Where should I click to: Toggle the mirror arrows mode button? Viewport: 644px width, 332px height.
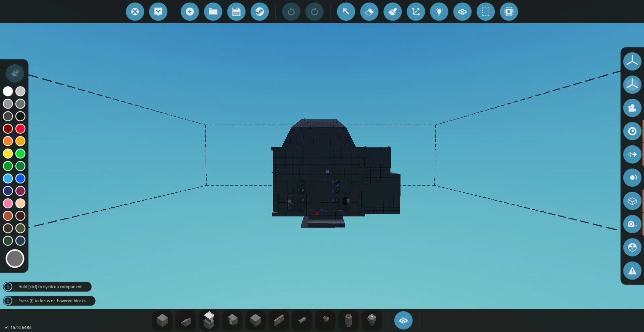pos(632,154)
